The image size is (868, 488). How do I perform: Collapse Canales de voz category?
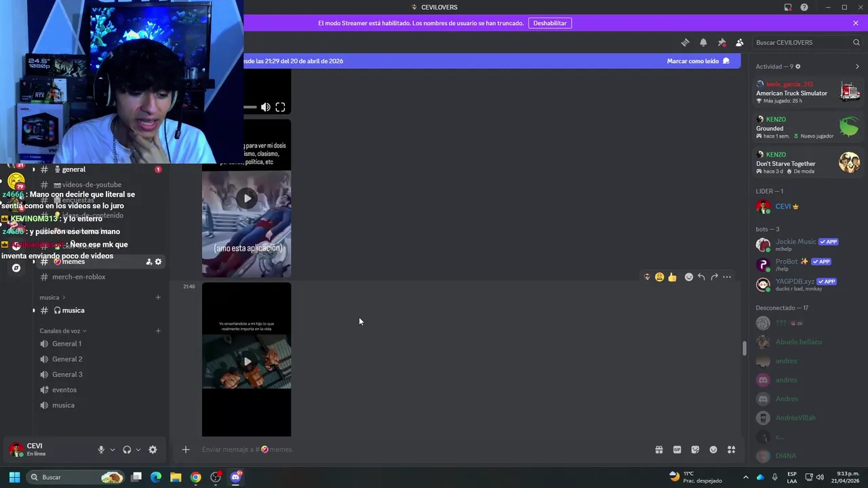(63, 331)
